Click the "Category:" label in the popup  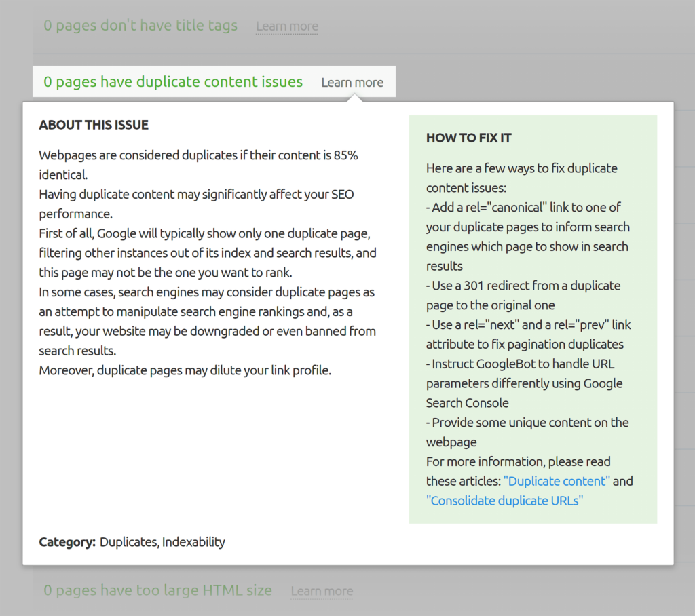pos(67,542)
